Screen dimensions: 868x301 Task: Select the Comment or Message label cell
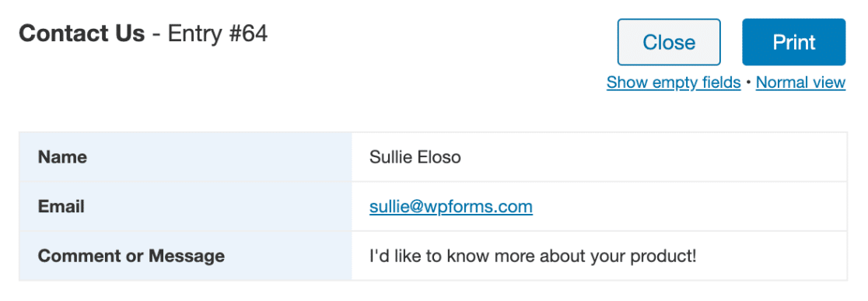pos(185,256)
